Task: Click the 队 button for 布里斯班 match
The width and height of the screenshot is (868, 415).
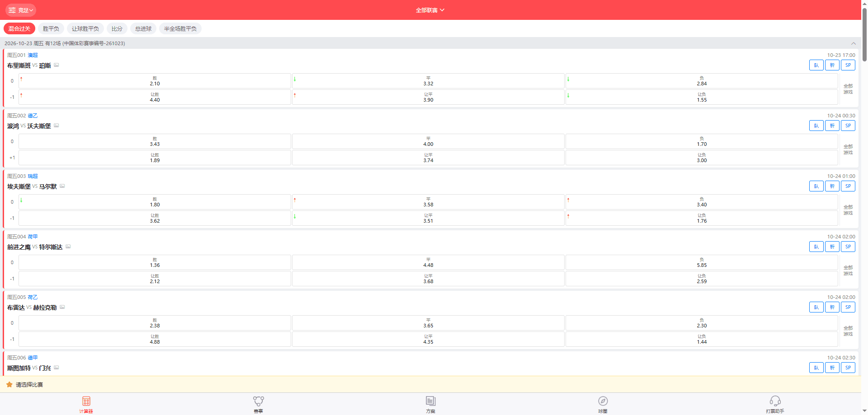Action: (x=816, y=65)
